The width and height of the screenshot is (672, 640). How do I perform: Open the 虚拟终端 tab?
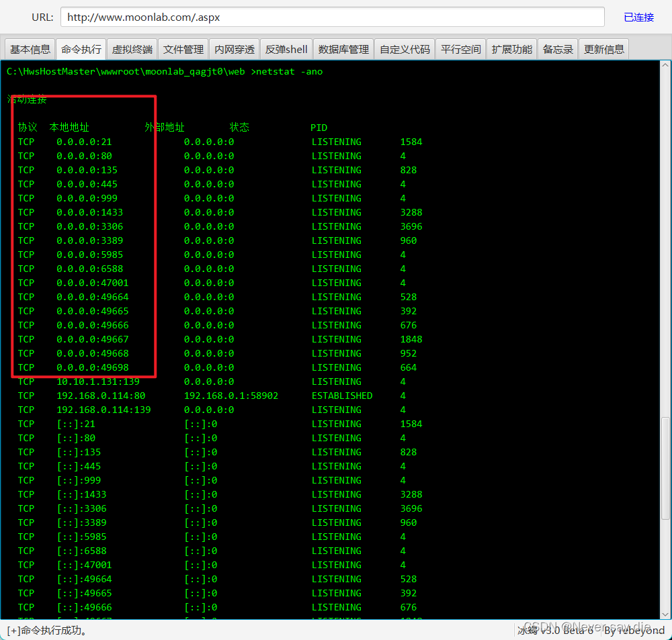(132, 49)
